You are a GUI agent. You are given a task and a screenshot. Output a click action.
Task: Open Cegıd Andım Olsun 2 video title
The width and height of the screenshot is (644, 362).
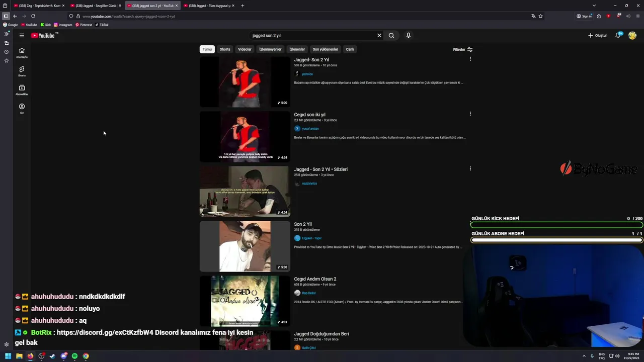tap(315, 279)
